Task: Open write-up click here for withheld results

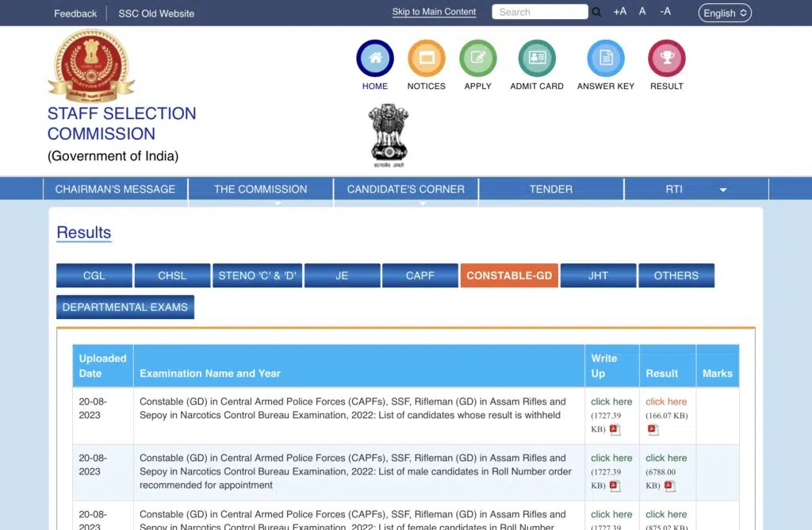Action: [x=611, y=401]
